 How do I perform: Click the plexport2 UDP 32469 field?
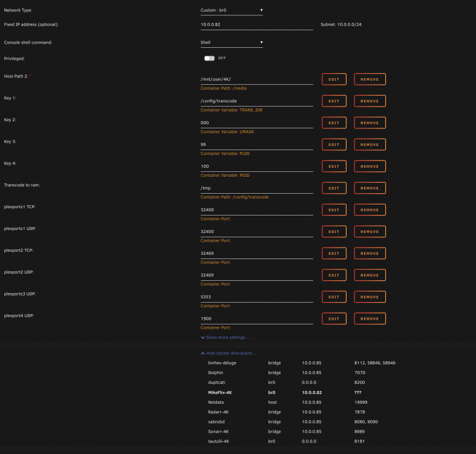(256, 275)
